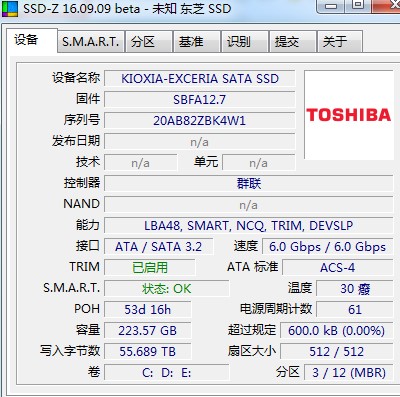
Task: Click TRIM status 已启用
Action: click(150, 267)
